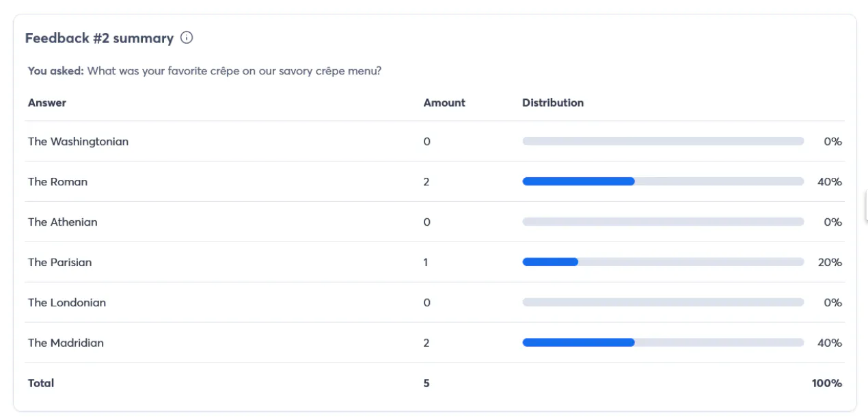
Task: Select The Parisian answer label
Action: (59, 263)
